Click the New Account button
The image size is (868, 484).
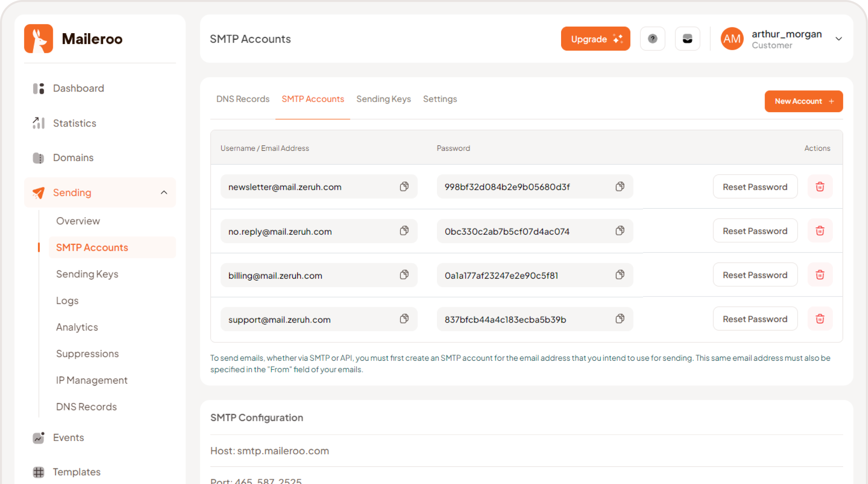[803, 101]
